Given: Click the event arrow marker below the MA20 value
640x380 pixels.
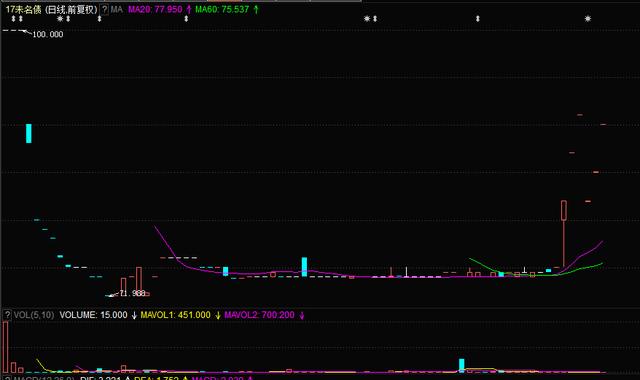Looking at the screenshot, I should [187, 19].
